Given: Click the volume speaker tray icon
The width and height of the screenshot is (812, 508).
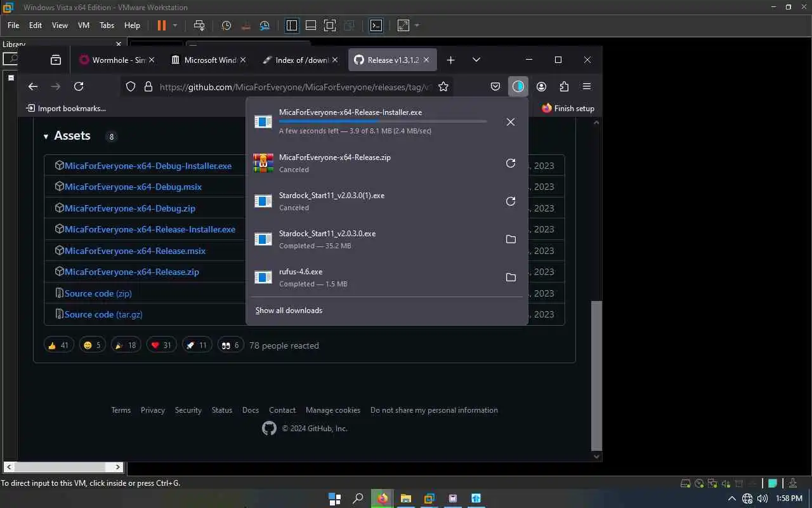Looking at the screenshot, I should (x=762, y=498).
